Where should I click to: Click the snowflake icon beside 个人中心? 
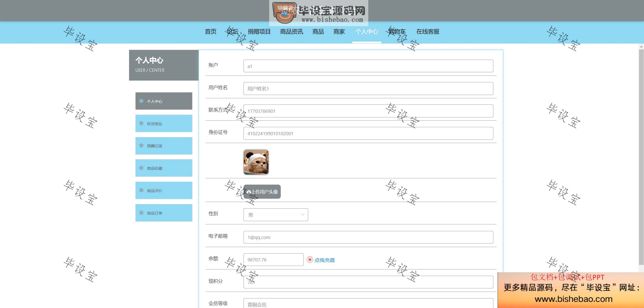coord(141,101)
